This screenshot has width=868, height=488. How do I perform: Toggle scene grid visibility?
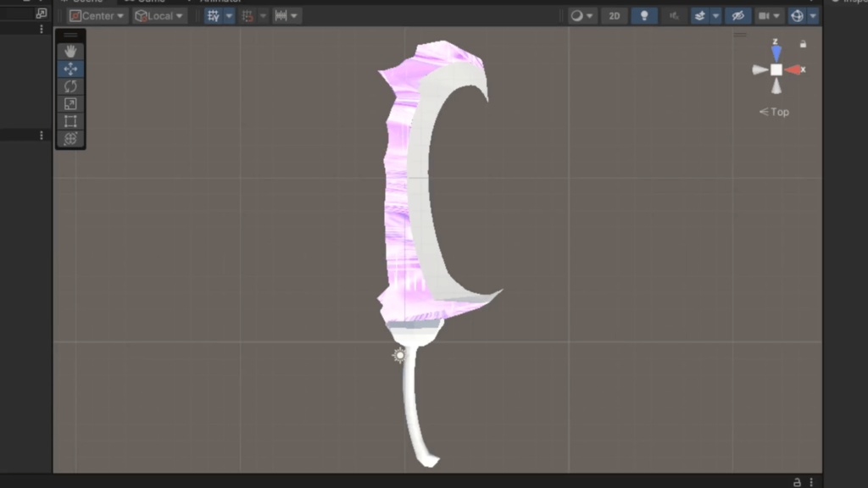tap(213, 16)
